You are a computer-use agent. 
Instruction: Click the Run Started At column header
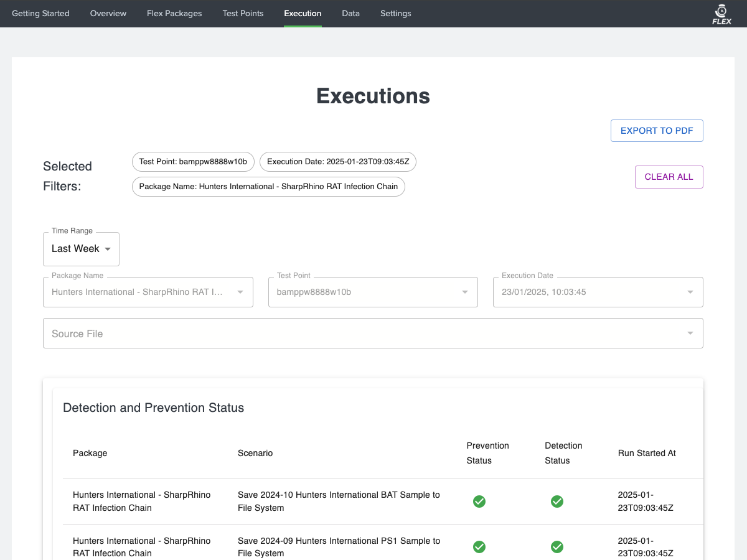pyautogui.click(x=647, y=453)
